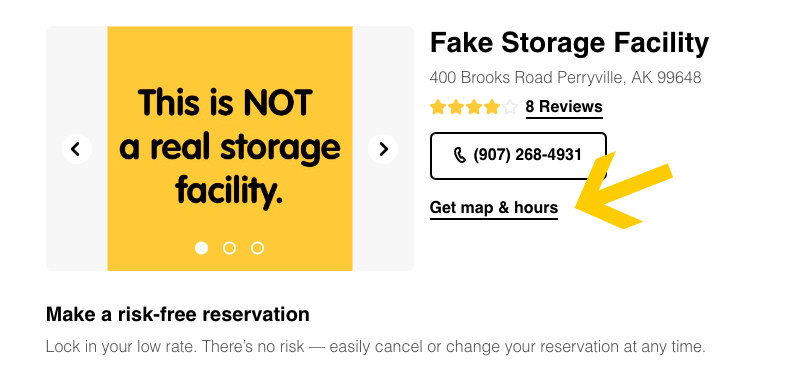Click the first yellow rating star
The width and height of the screenshot is (811, 370).
[438, 107]
